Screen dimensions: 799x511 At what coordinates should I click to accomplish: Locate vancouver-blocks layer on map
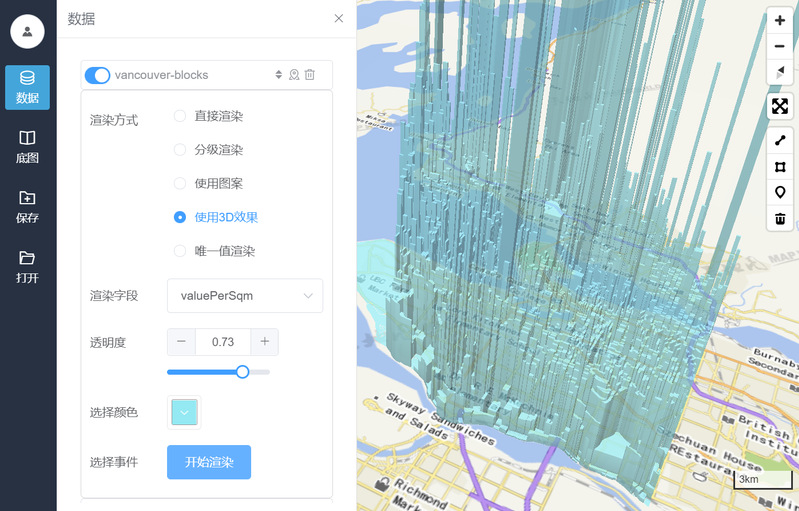[x=294, y=75]
